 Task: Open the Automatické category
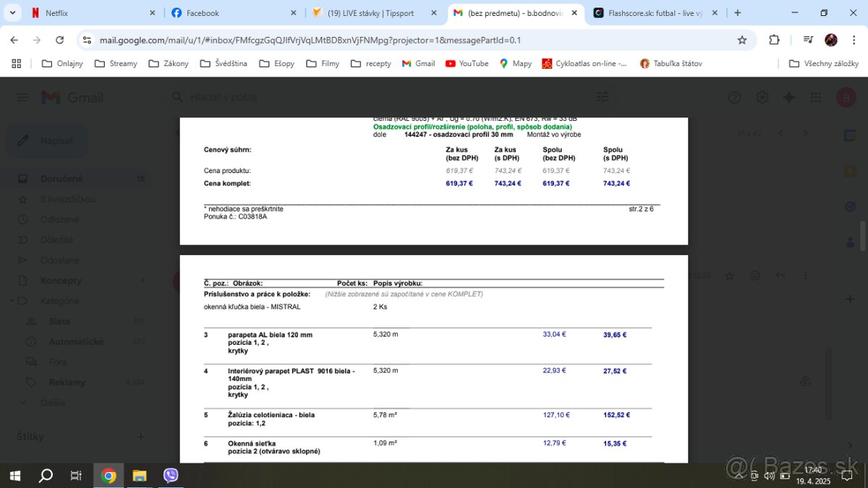pyautogui.click(x=76, y=341)
